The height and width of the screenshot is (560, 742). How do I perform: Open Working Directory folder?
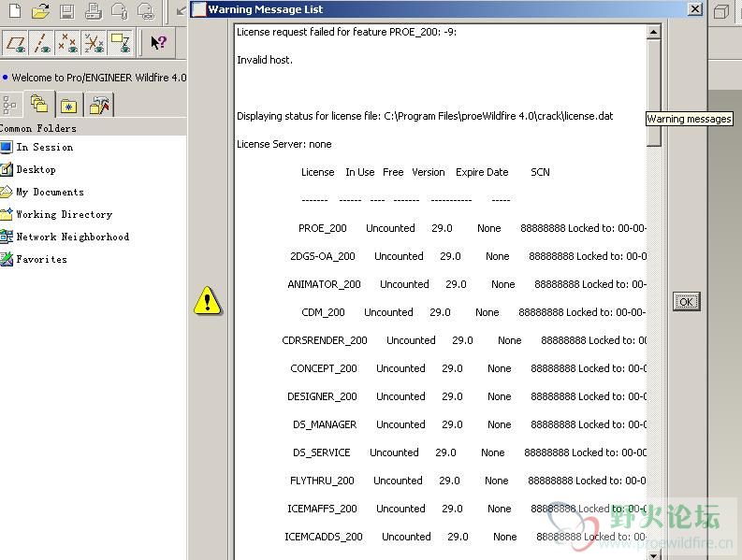coord(57,214)
